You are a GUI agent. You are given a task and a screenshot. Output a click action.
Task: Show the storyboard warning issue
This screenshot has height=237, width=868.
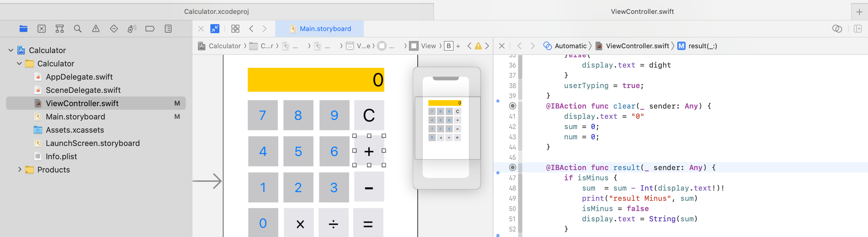(478, 46)
